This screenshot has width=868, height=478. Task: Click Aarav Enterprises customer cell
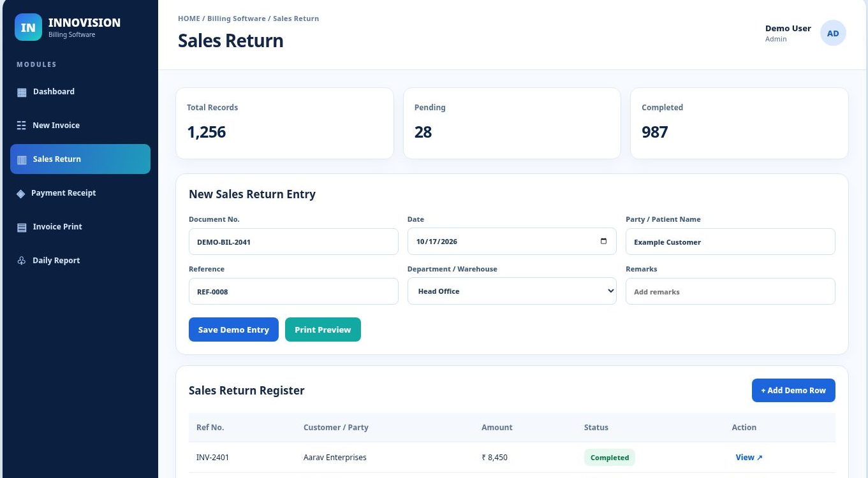point(335,458)
